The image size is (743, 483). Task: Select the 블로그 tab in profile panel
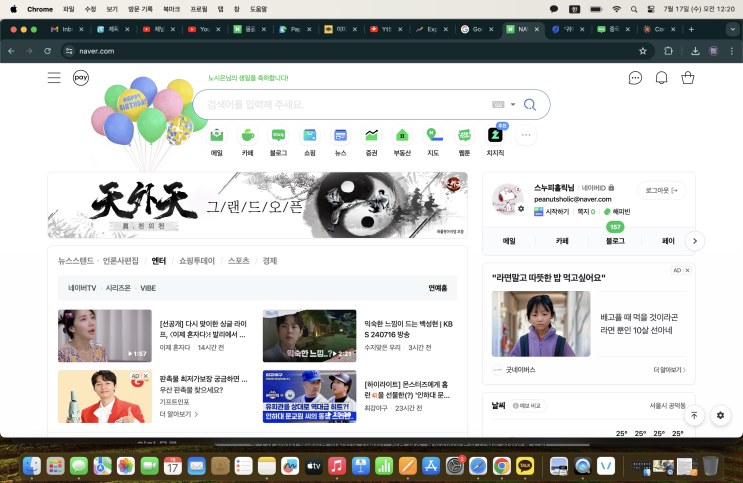tap(615, 241)
